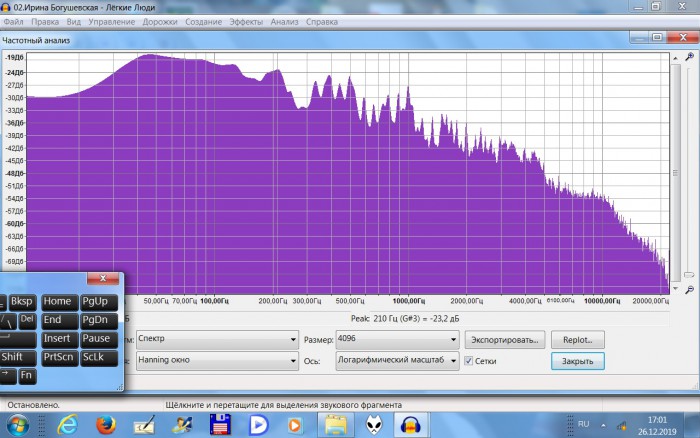The height and width of the screenshot is (438, 700).
Task: Open the floppy disk taskbar icon
Action: coord(220,425)
